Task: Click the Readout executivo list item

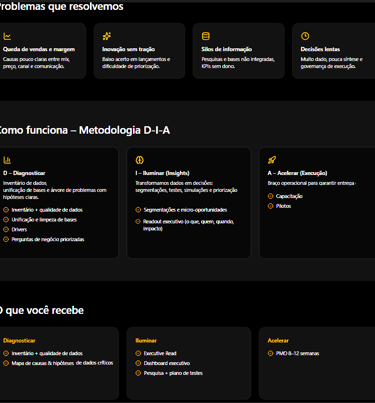Action: (185, 225)
